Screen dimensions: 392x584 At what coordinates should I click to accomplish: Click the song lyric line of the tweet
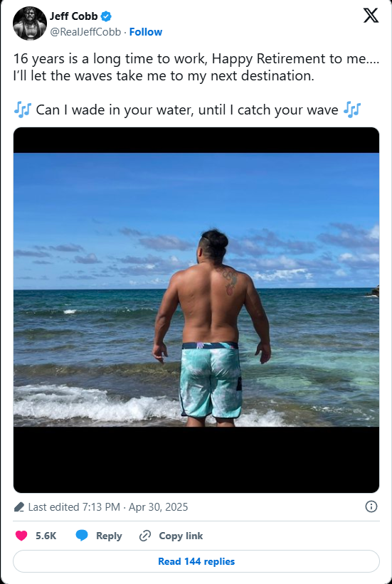(x=187, y=110)
